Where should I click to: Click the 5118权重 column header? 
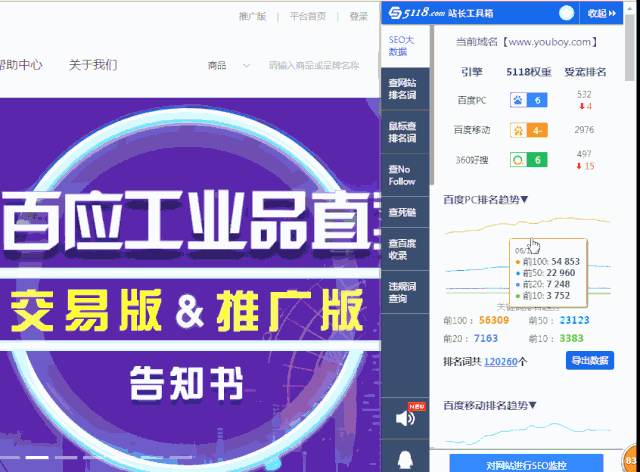(529, 72)
